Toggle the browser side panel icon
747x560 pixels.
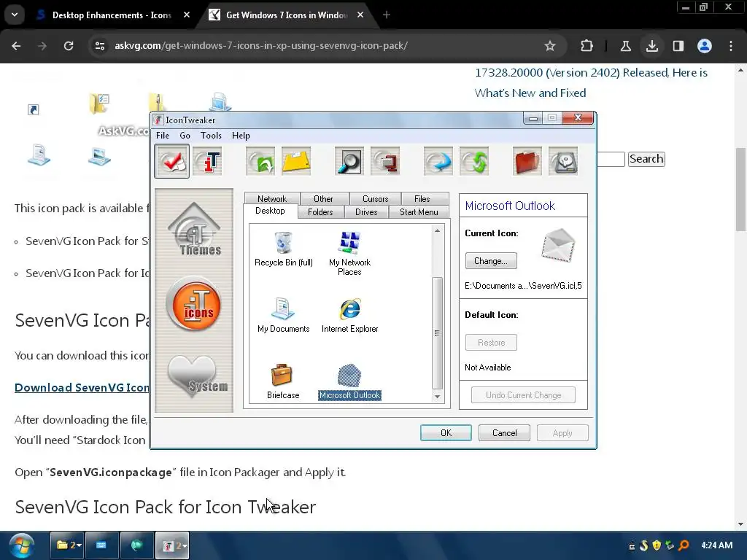pos(678,46)
